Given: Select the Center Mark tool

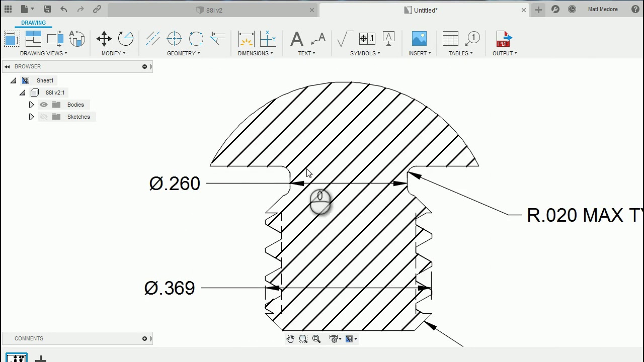Looking at the screenshot, I should pyautogui.click(x=174, y=39).
